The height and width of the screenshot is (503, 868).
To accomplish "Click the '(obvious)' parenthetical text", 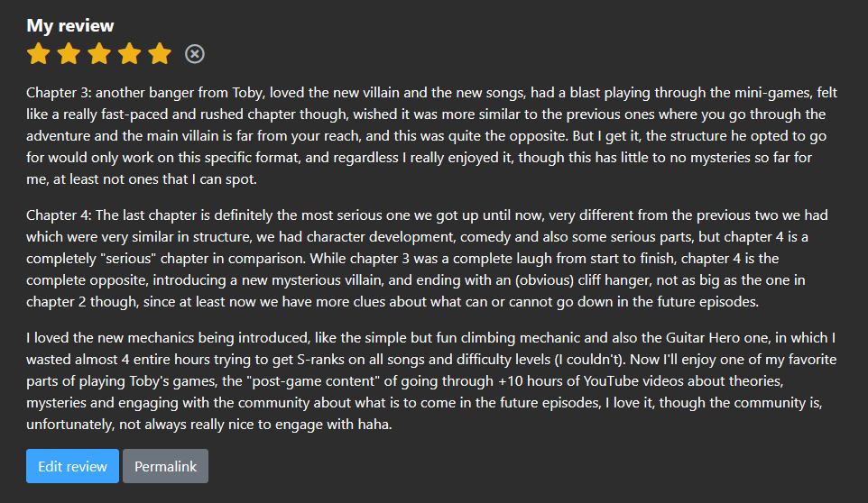I will point(544,279).
